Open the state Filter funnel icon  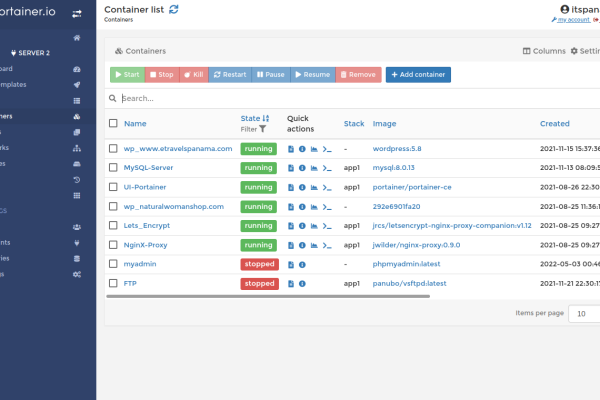click(262, 129)
